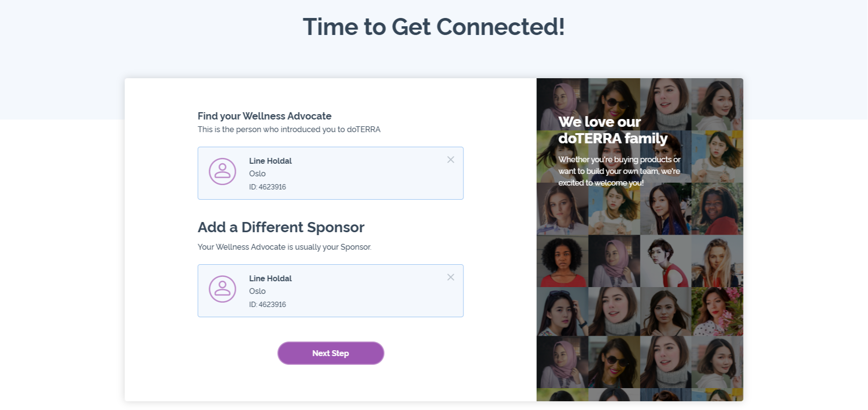Screen dimensions: 868x410
Task: Click the Wellness Advocate profile avatar icon
Action: pos(222,171)
